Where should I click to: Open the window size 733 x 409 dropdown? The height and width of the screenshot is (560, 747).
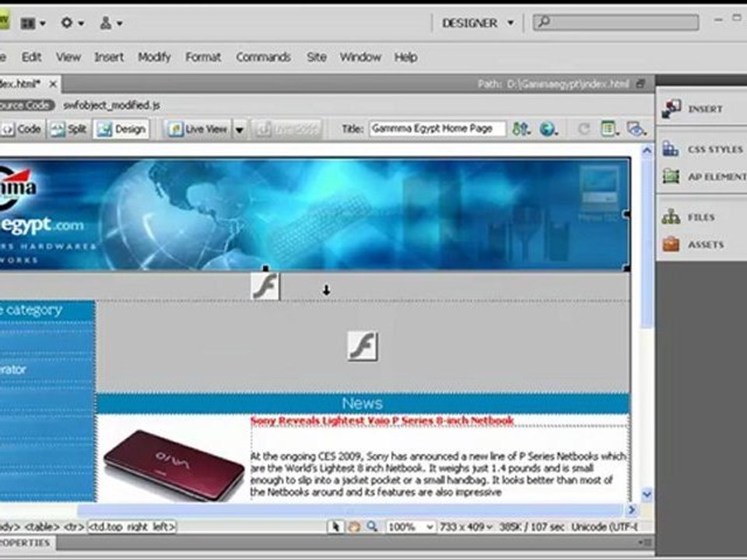[466, 527]
